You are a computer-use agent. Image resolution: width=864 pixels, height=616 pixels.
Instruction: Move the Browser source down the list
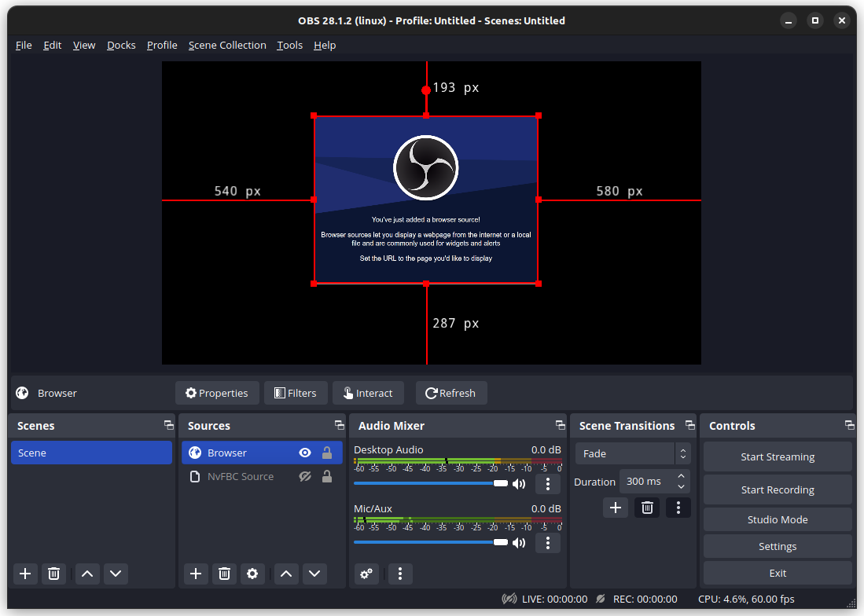coord(314,574)
